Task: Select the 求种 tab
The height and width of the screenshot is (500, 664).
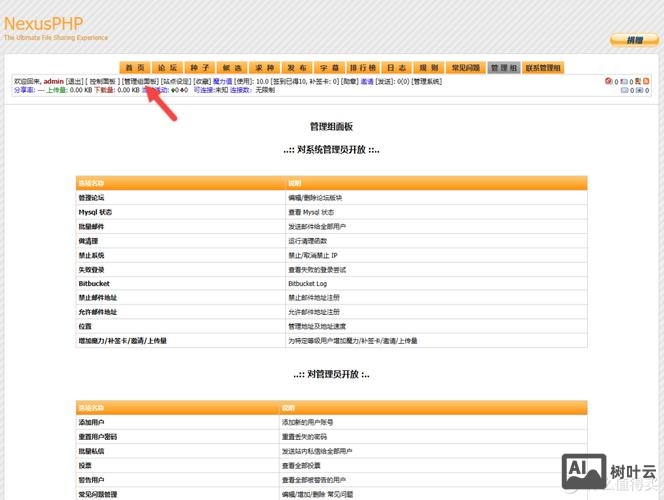Action: click(264, 68)
